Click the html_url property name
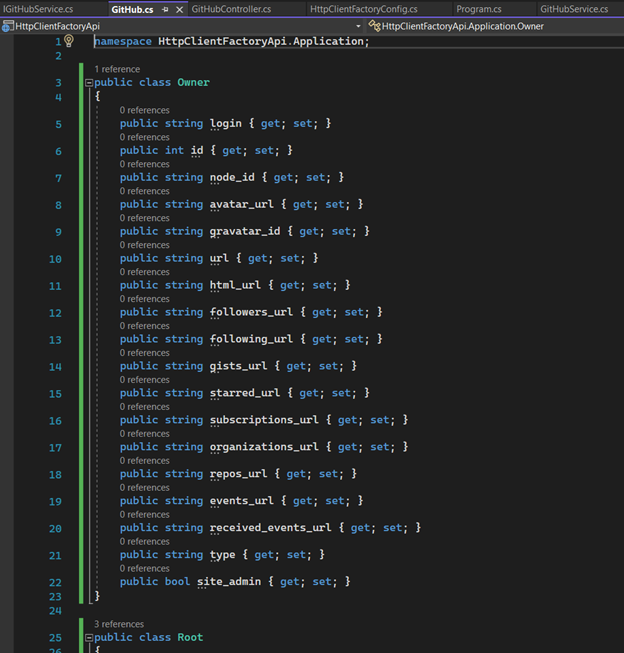 tap(235, 285)
